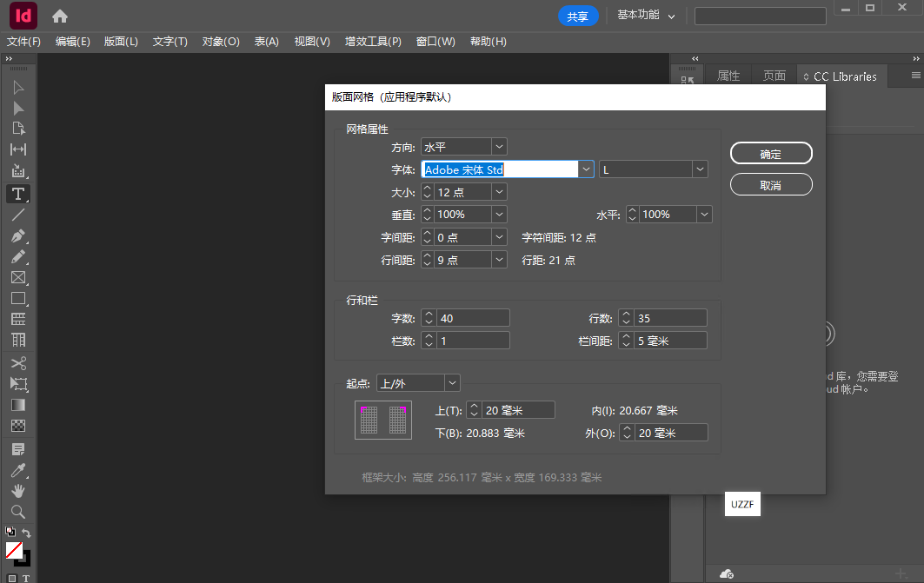This screenshot has width=924, height=583.
Task: Click the search field in top bar
Action: point(761,16)
